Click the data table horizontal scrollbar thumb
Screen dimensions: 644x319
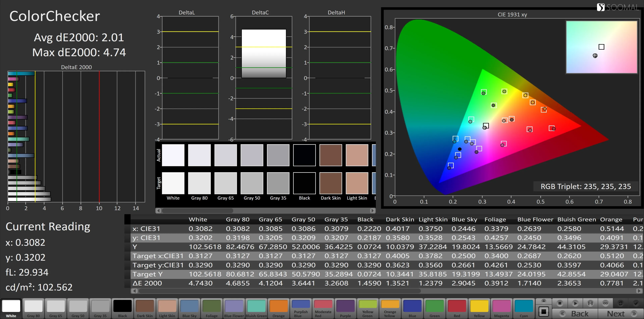click(x=279, y=291)
